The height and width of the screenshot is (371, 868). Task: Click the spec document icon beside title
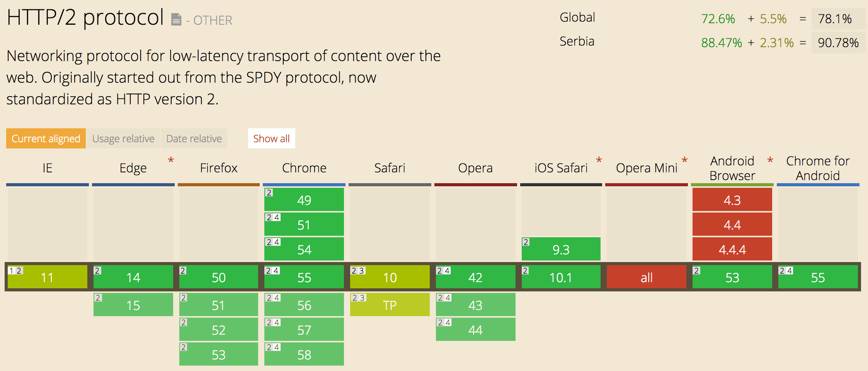[x=176, y=19]
